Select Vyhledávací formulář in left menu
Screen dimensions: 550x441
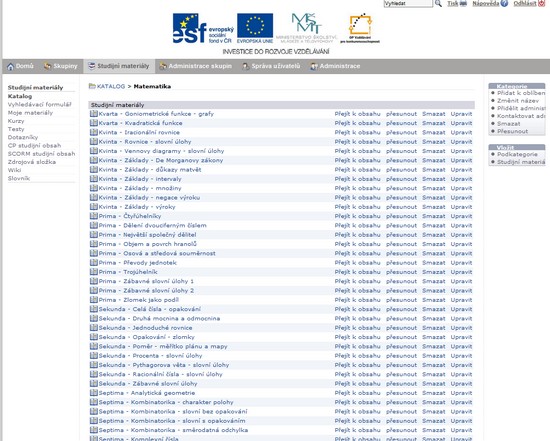pyautogui.click(x=39, y=105)
